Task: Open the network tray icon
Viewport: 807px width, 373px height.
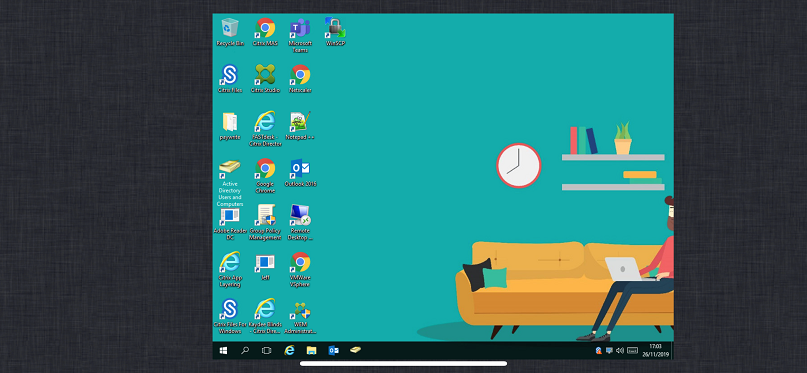Action: tap(609, 350)
